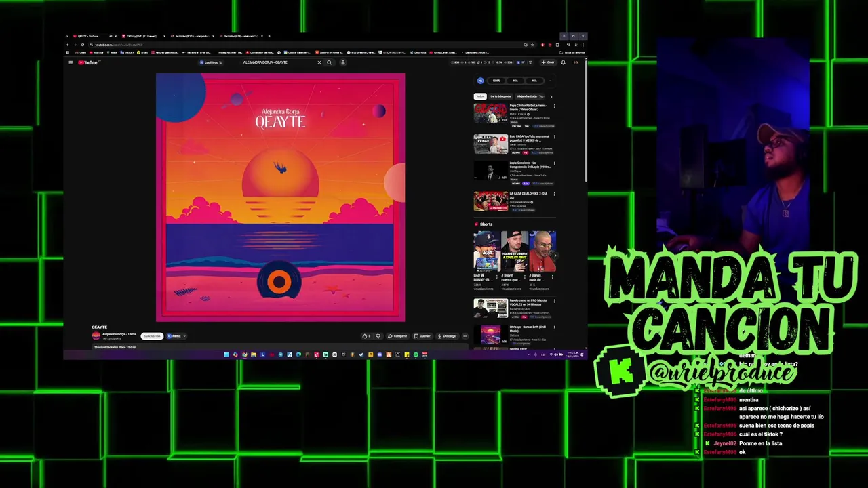Image resolution: width=868 pixels, height=488 pixels.
Task: Show more filter chips with right chevron
Action: click(551, 96)
